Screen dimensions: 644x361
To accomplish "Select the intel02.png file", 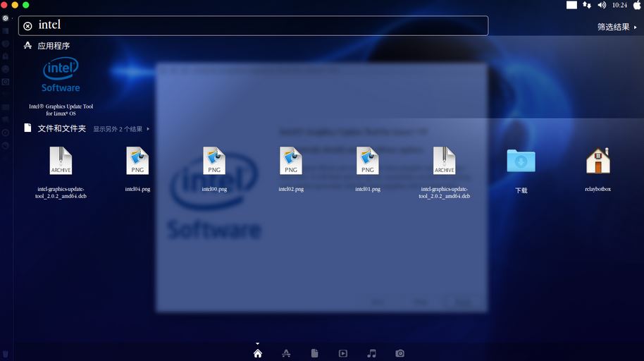I will (291, 161).
